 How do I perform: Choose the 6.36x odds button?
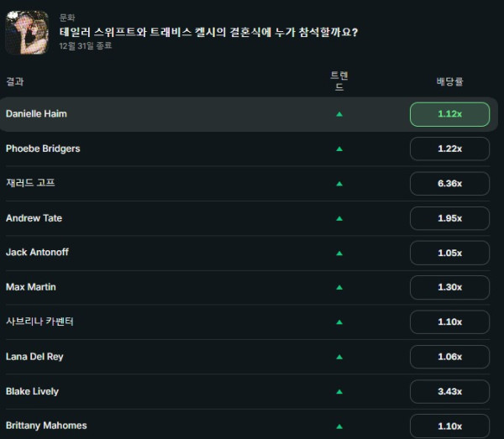point(449,183)
